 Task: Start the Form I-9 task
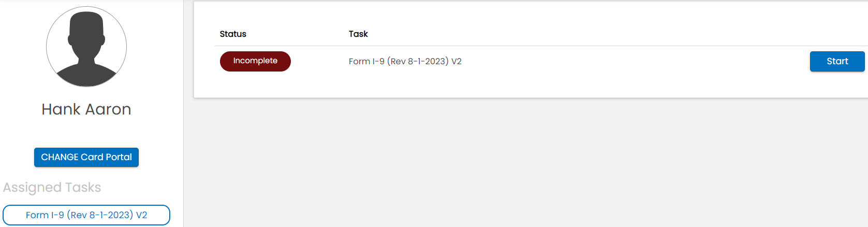pyautogui.click(x=837, y=61)
